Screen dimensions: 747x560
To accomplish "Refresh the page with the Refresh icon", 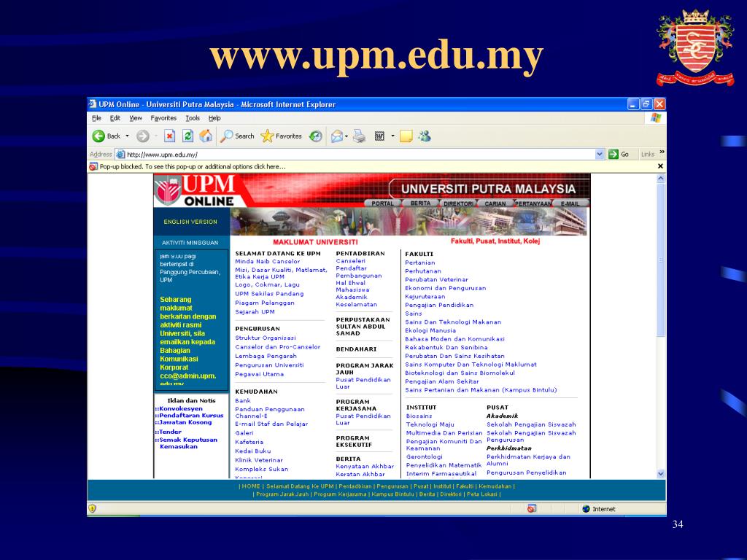I will (187, 136).
